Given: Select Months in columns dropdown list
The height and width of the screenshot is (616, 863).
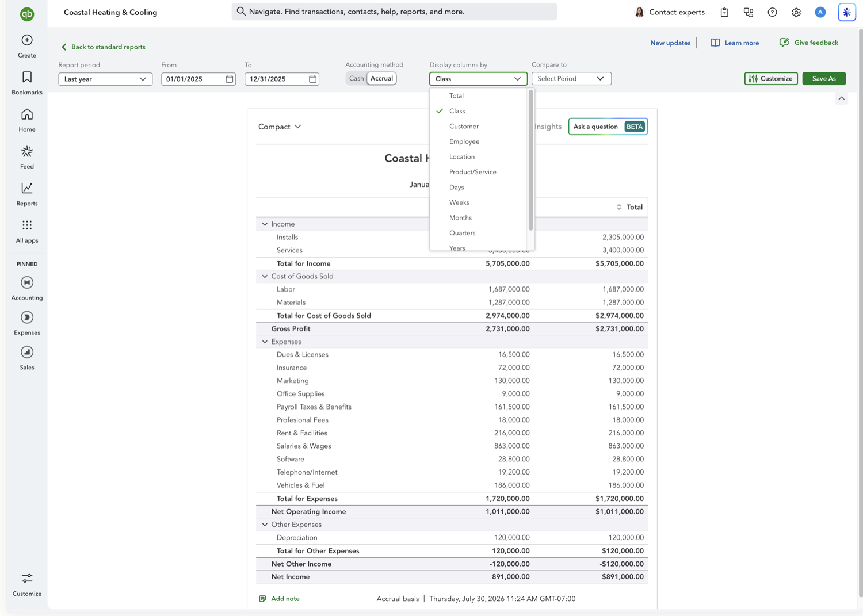Looking at the screenshot, I should pos(478,217).
